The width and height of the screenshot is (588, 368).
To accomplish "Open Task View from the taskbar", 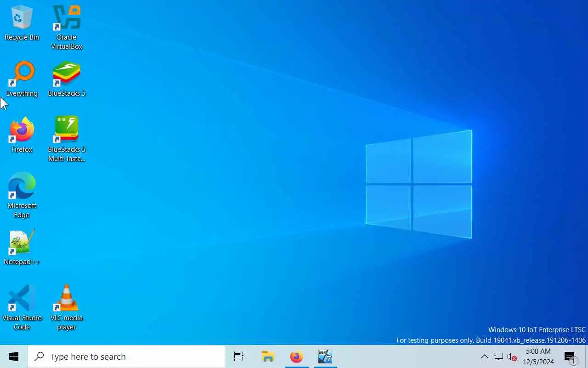I will point(239,356).
